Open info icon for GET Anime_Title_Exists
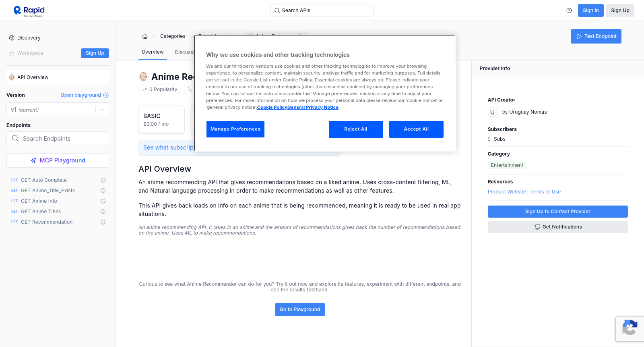This screenshot has width=644, height=347. pyautogui.click(x=103, y=191)
